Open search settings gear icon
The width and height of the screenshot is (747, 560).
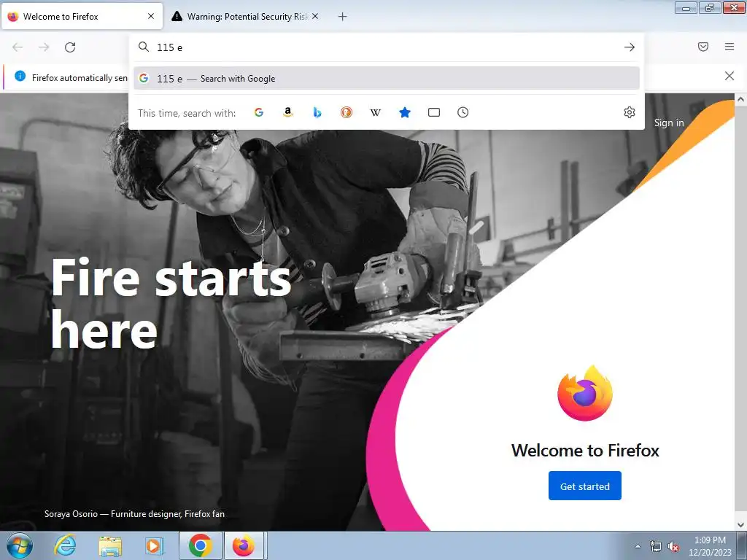(x=630, y=112)
